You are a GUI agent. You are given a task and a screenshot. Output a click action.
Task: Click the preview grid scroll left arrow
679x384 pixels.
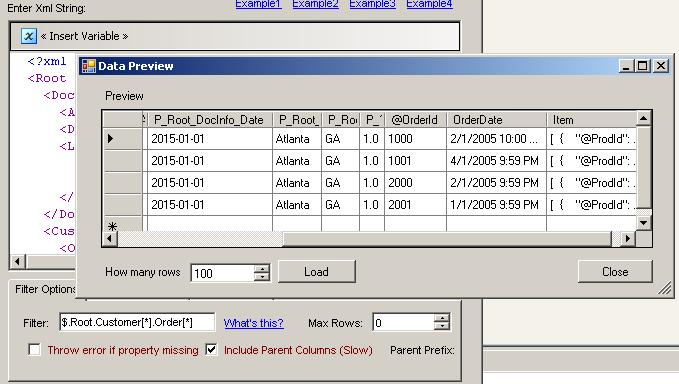click(x=110, y=239)
